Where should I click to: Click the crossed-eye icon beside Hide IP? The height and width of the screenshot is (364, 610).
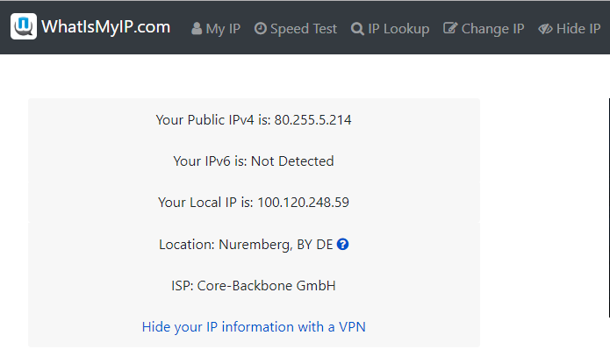coord(545,29)
